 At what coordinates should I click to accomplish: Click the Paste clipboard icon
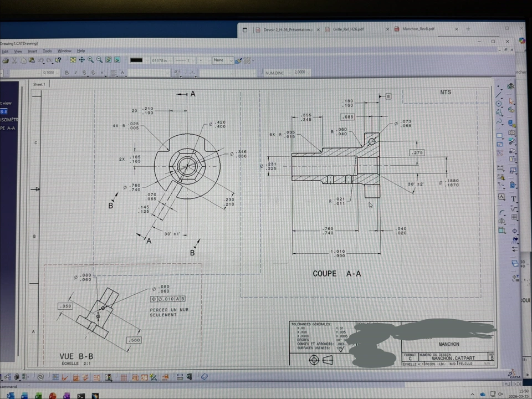pyautogui.click(x=32, y=60)
